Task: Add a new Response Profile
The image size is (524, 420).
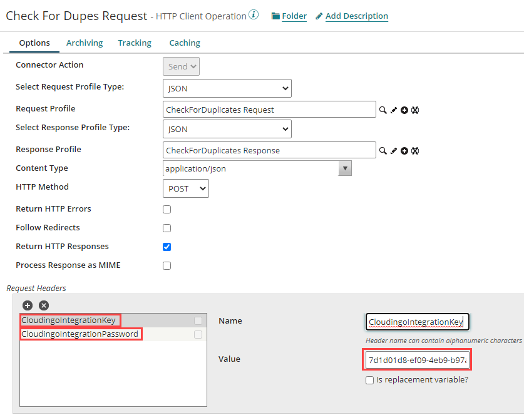Action: pyautogui.click(x=404, y=150)
